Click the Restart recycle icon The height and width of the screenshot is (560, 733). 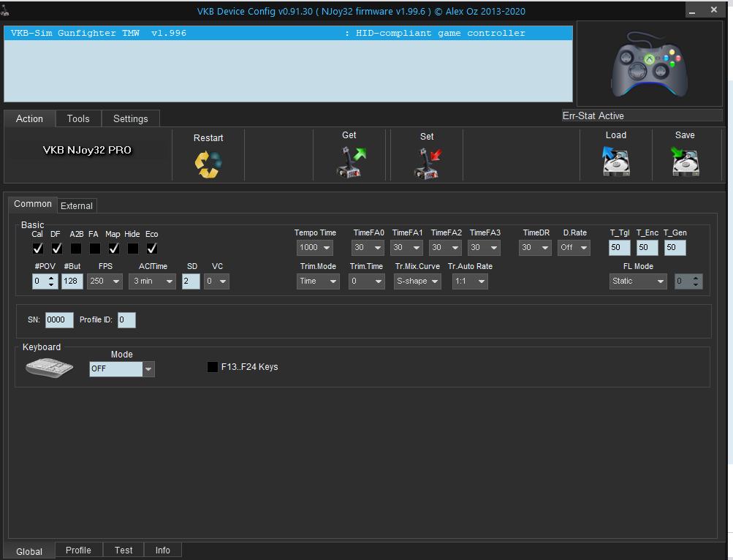tap(208, 164)
